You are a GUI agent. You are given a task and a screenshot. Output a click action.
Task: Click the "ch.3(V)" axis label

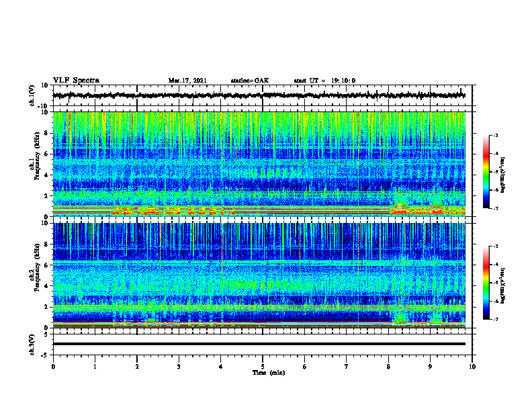click(32, 345)
